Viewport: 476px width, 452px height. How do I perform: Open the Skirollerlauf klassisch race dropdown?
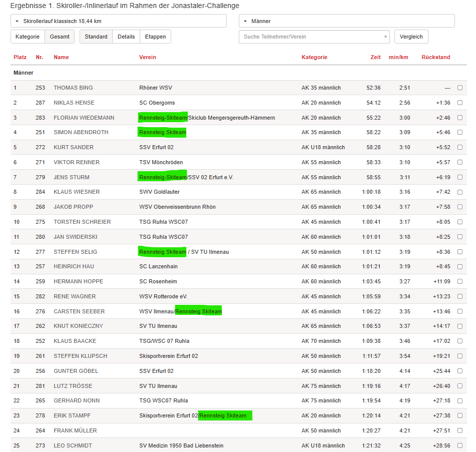pos(118,21)
